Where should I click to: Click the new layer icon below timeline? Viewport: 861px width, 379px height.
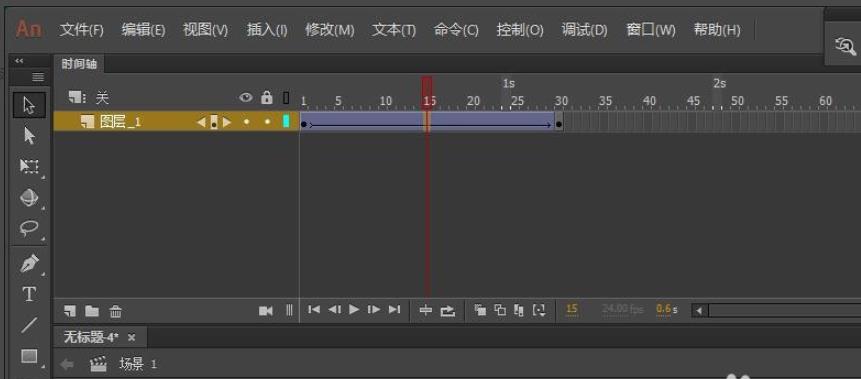pyautogui.click(x=70, y=311)
